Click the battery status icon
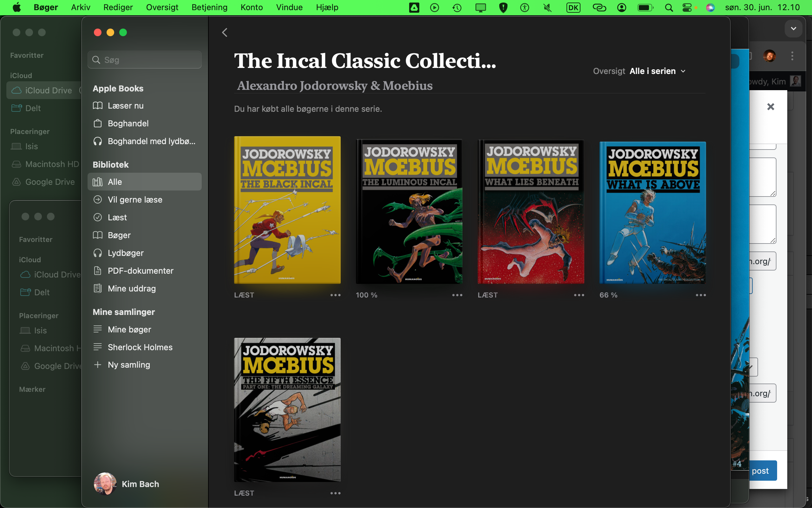This screenshot has width=812, height=508. [x=645, y=7]
